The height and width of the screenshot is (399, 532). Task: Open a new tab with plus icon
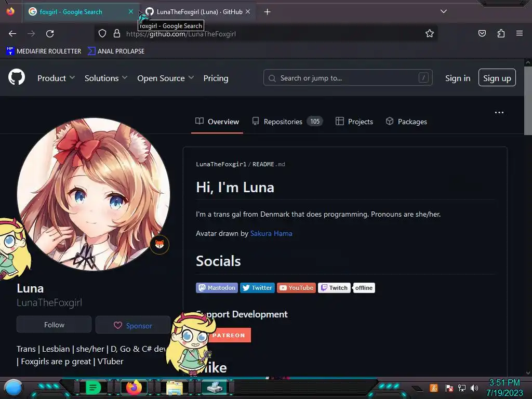[x=268, y=12]
